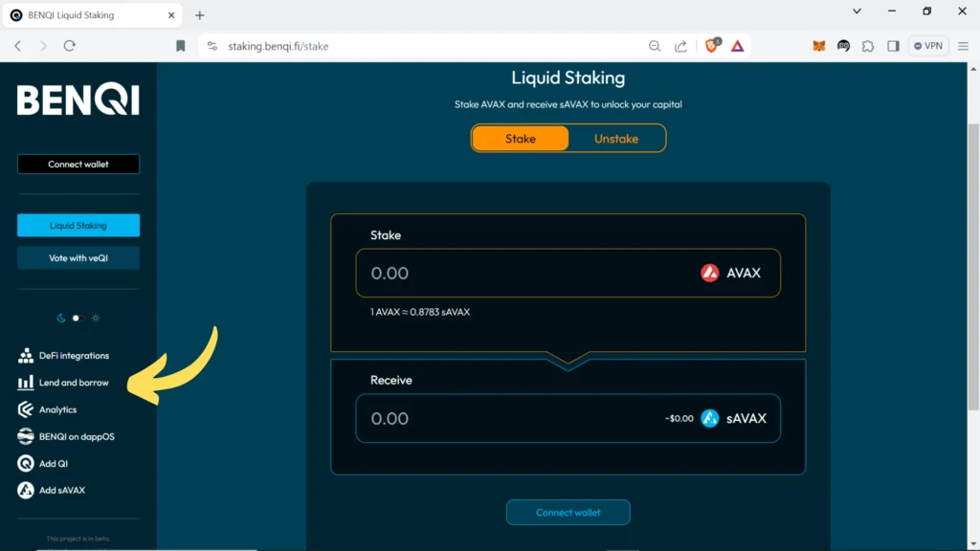Click the Brave Shields lion icon
This screenshot has height=551, width=980.
712,46
